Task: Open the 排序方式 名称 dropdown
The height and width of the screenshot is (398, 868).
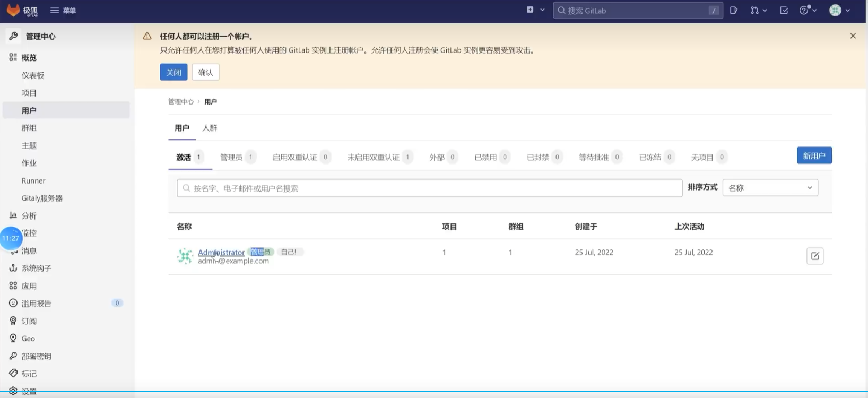Action: pyautogui.click(x=770, y=187)
